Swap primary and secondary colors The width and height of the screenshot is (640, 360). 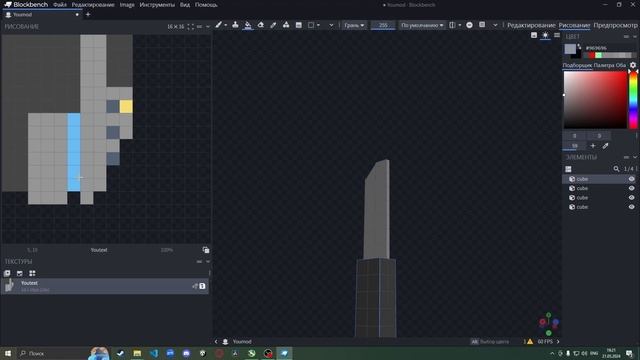(x=580, y=47)
